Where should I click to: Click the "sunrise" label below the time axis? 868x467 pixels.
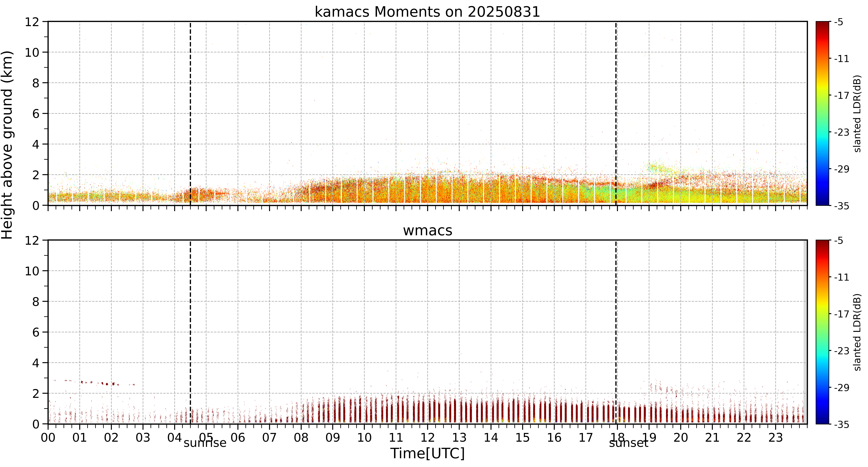click(205, 443)
